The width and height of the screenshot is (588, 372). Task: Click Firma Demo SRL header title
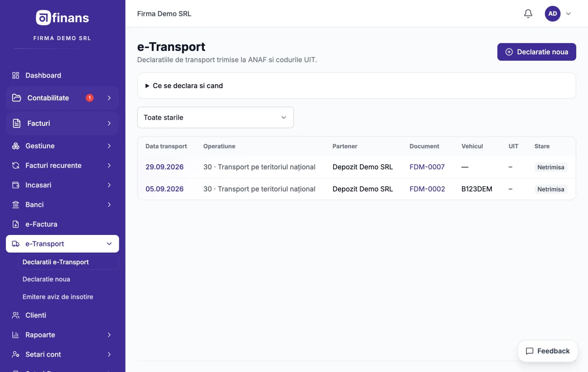coord(164,14)
